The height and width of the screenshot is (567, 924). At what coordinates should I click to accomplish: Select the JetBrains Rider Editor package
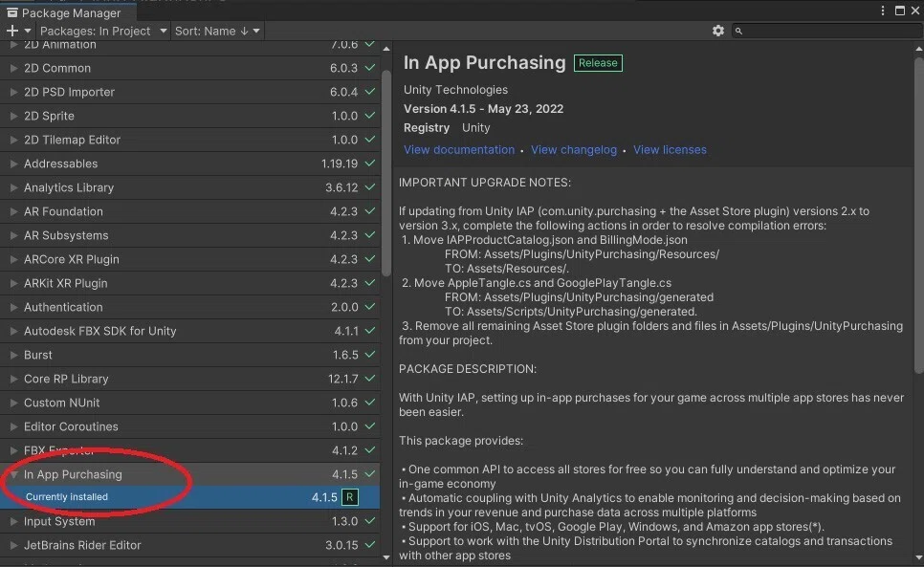(x=189, y=545)
